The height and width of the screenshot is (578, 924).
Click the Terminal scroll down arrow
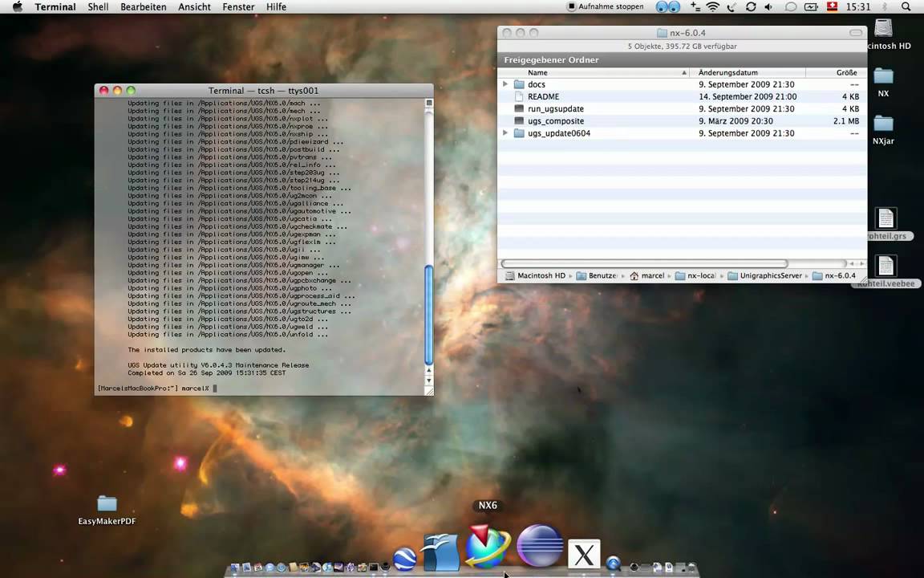tap(429, 381)
